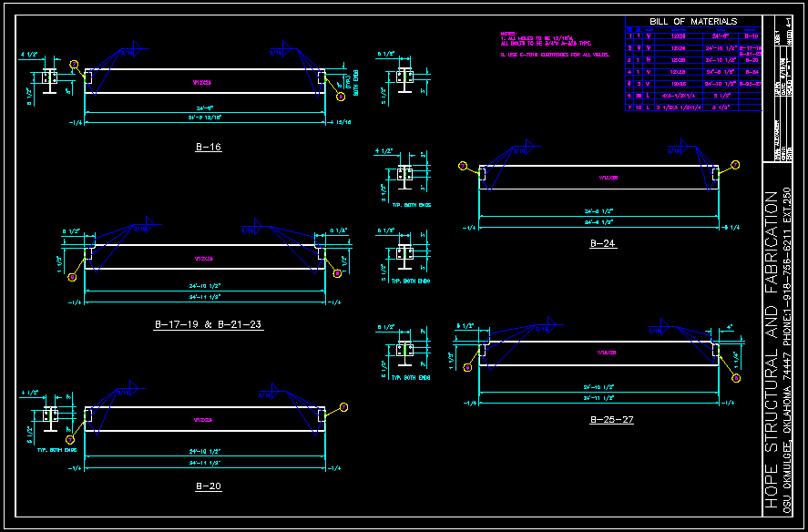The height and width of the screenshot is (532, 808).
Task: Click the B-17-19 & B-21-23 drawing title
Action: 209,325
